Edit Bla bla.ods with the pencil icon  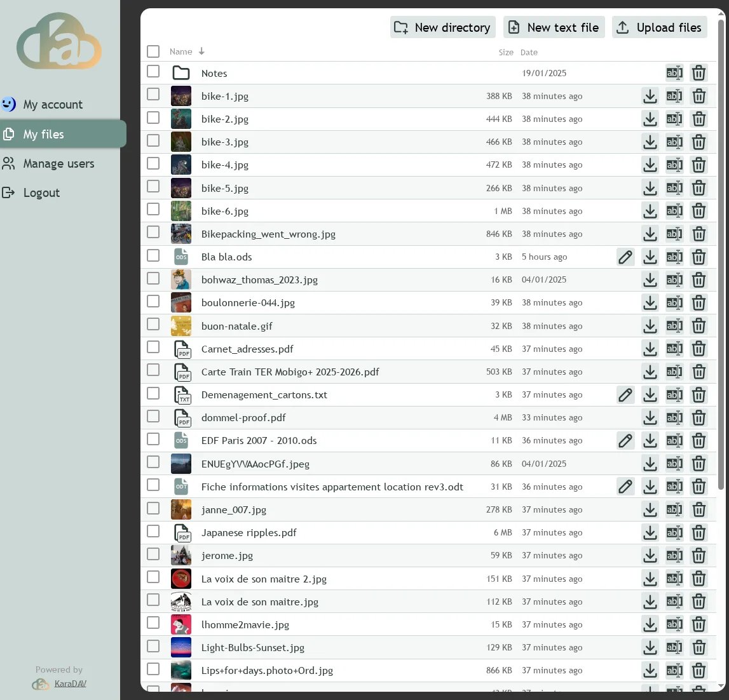point(625,257)
